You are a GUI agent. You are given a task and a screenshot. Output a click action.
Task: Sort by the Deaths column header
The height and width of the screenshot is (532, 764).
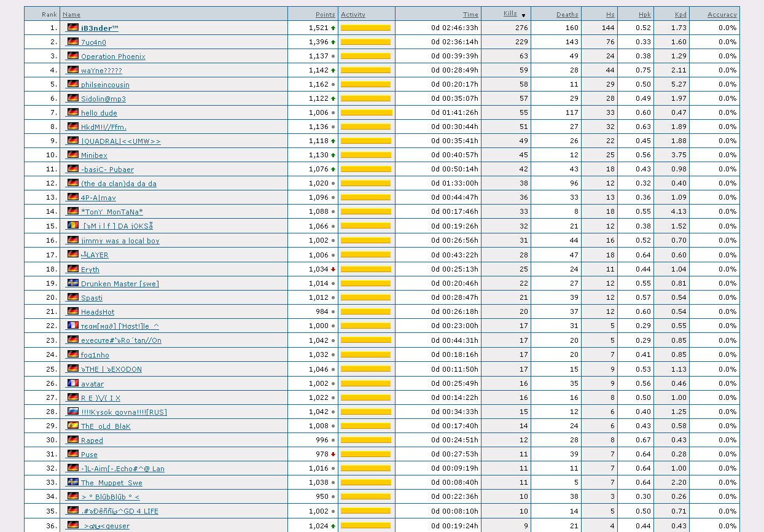[567, 14]
